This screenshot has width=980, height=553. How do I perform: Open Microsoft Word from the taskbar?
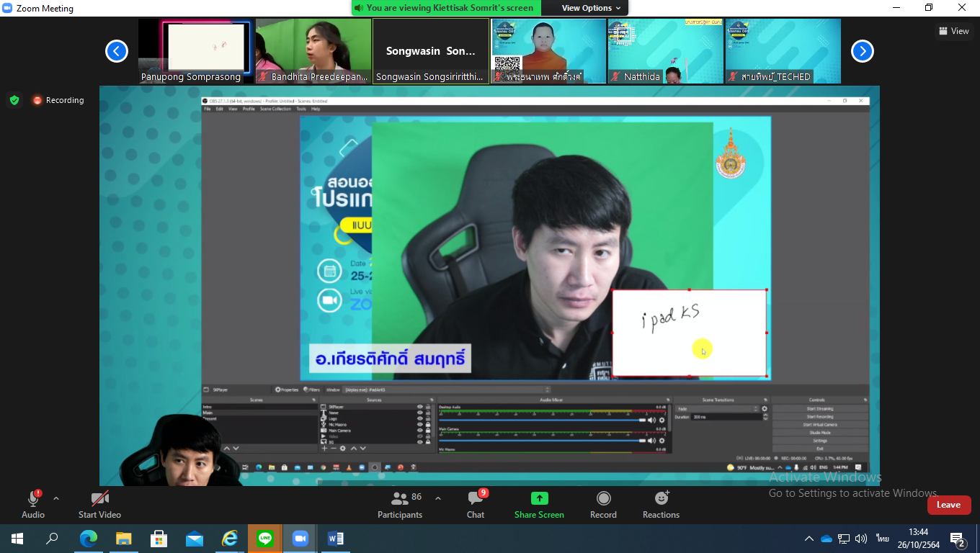pyautogui.click(x=336, y=538)
